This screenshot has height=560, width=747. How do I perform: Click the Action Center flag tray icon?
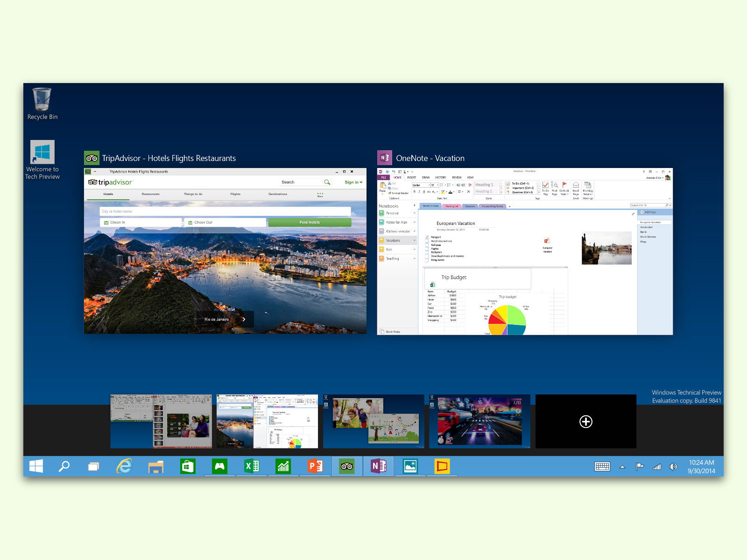(640, 466)
